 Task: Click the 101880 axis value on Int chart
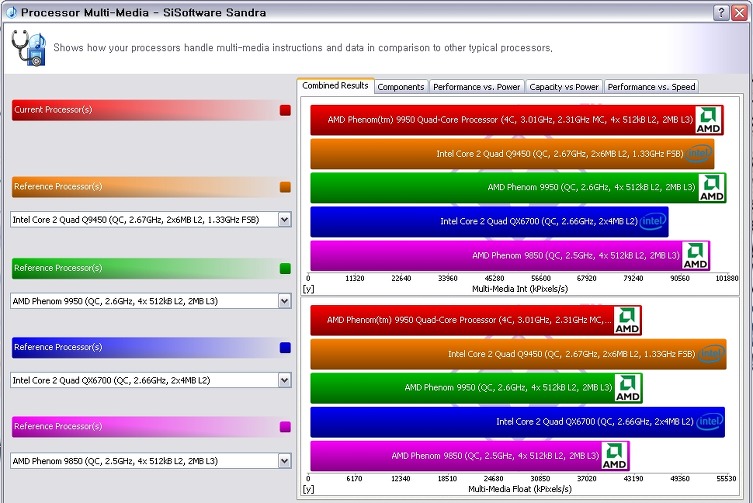pos(727,278)
